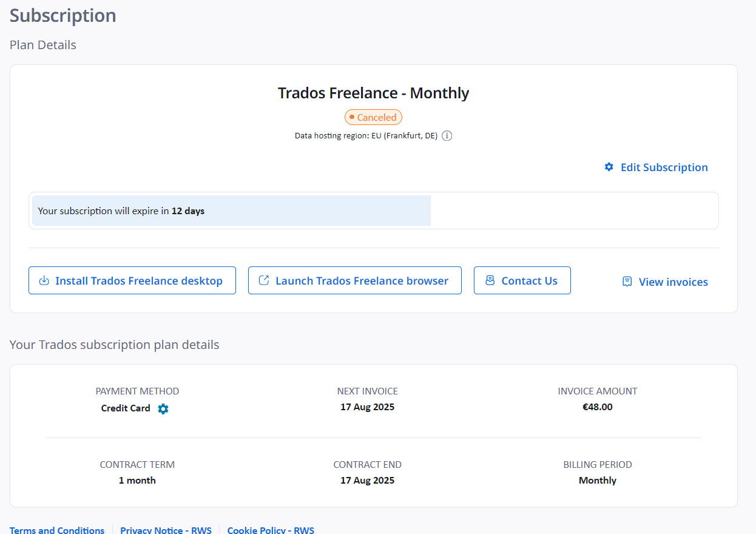Click the Contact Us button
The height and width of the screenshot is (534, 756).
pyautogui.click(x=522, y=280)
